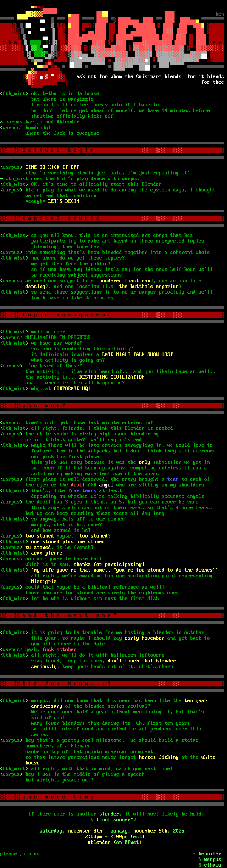Click 'LATE NIGHT TALK SHOW HOST' text
227x868 pixels.
click(137, 354)
